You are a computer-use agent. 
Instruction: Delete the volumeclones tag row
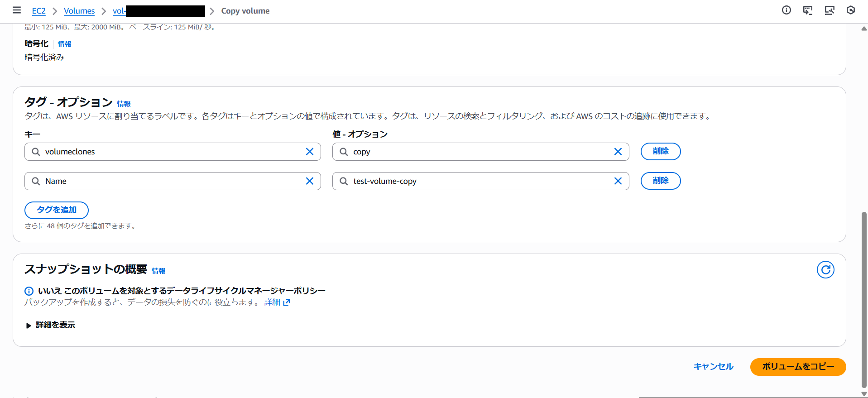click(x=660, y=152)
